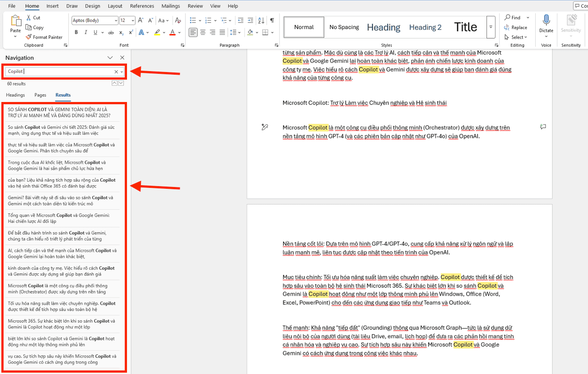588x374 pixels.
Task: Apply the Heading 2 style
Action: point(424,27)
